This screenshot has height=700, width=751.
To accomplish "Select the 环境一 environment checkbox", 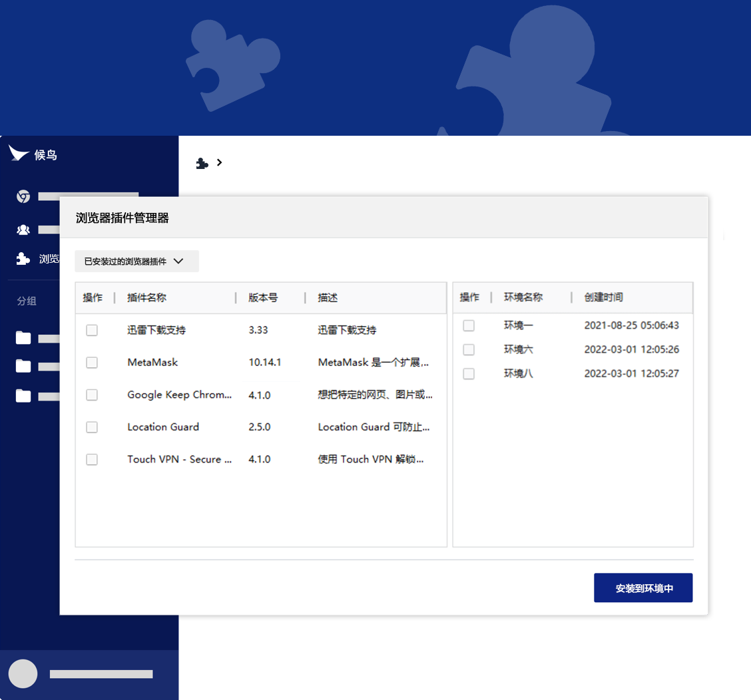I will 469,325.
